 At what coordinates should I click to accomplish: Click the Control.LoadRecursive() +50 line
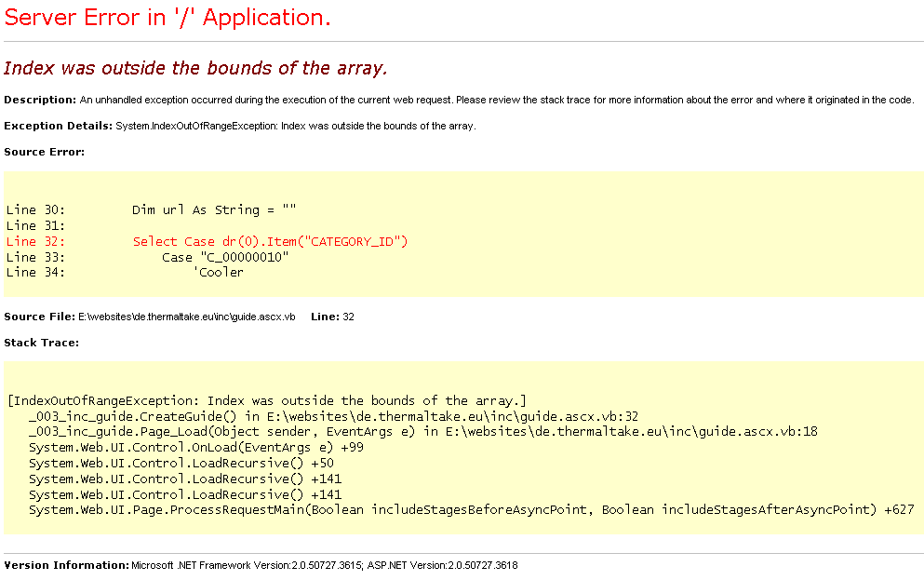tap(181, 464)
